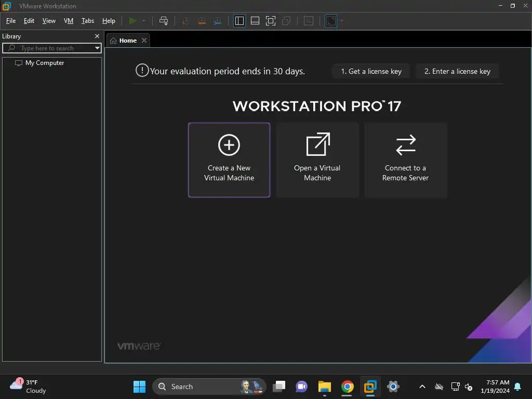Minimize the VMware Workstation window
Image resolution: width=532 pixels, height=399 pixels.
(500, 6)
